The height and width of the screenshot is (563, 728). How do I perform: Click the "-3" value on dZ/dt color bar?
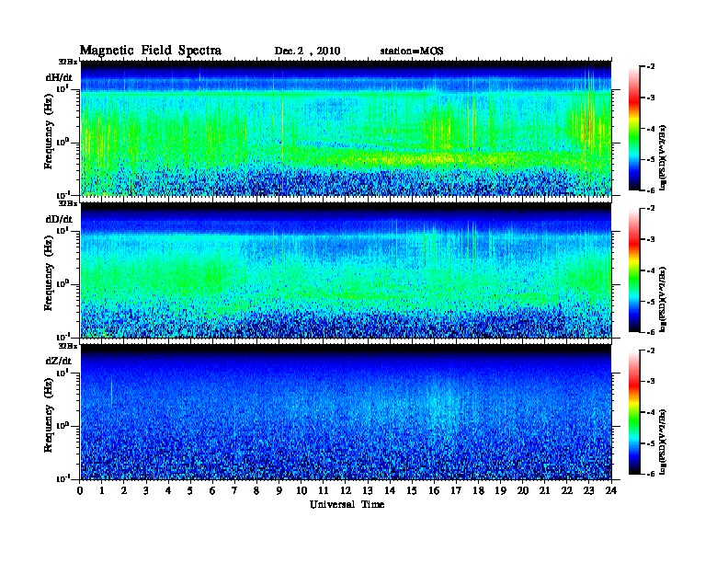point(651,382)
